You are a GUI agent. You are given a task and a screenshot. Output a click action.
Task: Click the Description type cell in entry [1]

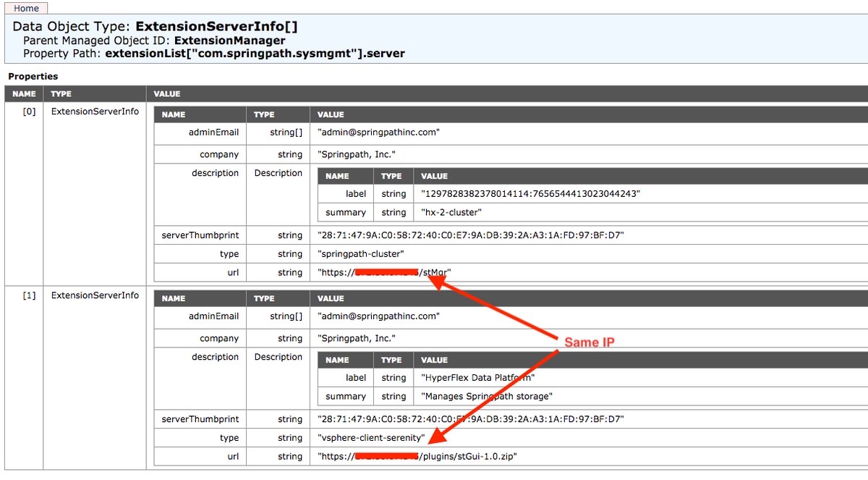[278, 357]
